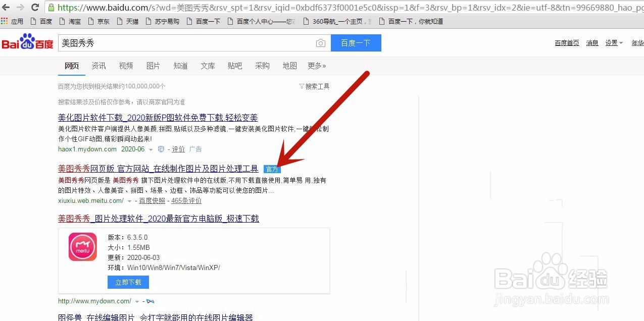Open the 天猫 bookmark

pos(128,21)
